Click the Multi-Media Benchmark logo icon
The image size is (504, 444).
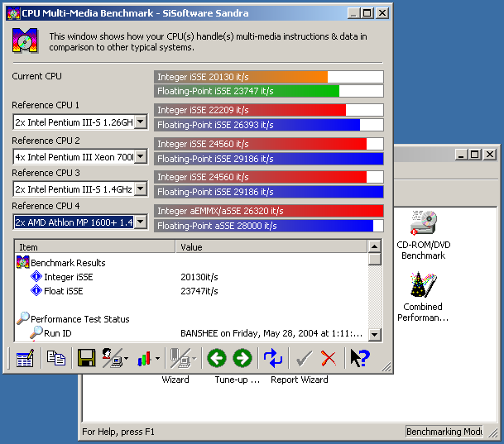point(25,41)
